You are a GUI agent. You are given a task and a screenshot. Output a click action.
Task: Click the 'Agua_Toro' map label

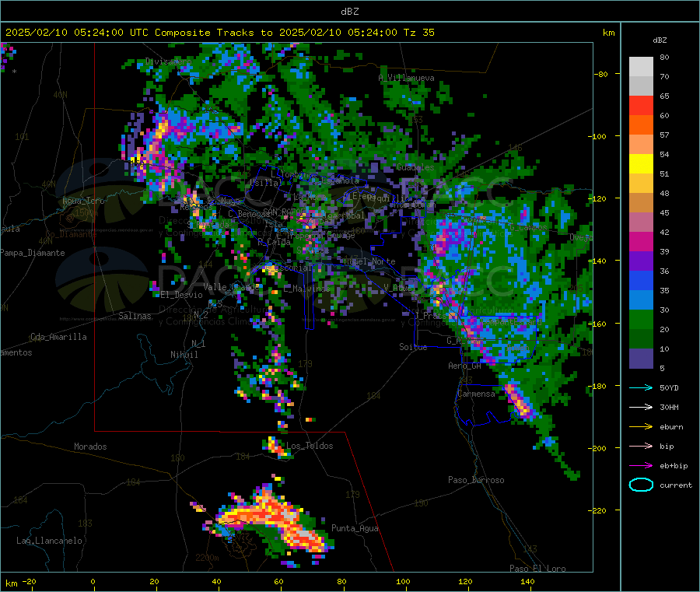pos(83,201)
